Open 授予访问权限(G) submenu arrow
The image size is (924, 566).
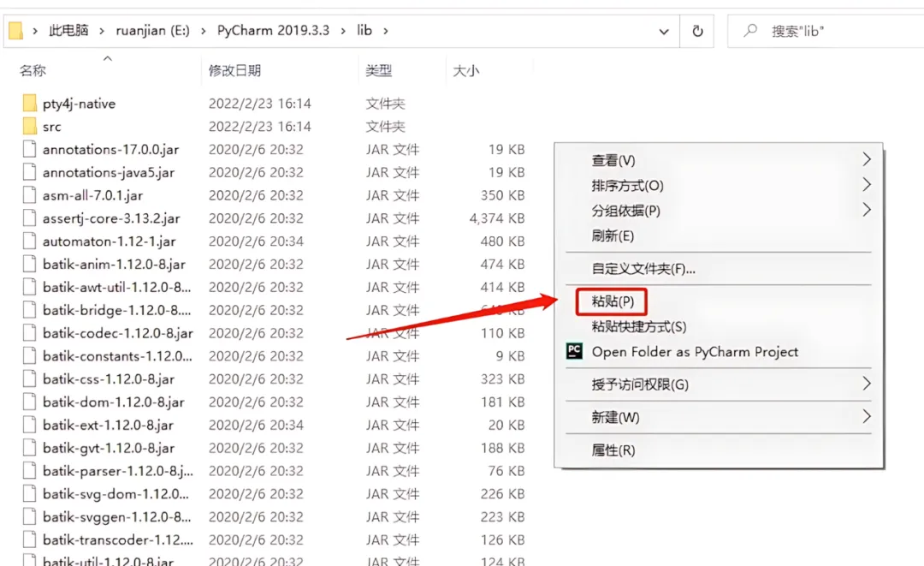(x=866, y=384)
